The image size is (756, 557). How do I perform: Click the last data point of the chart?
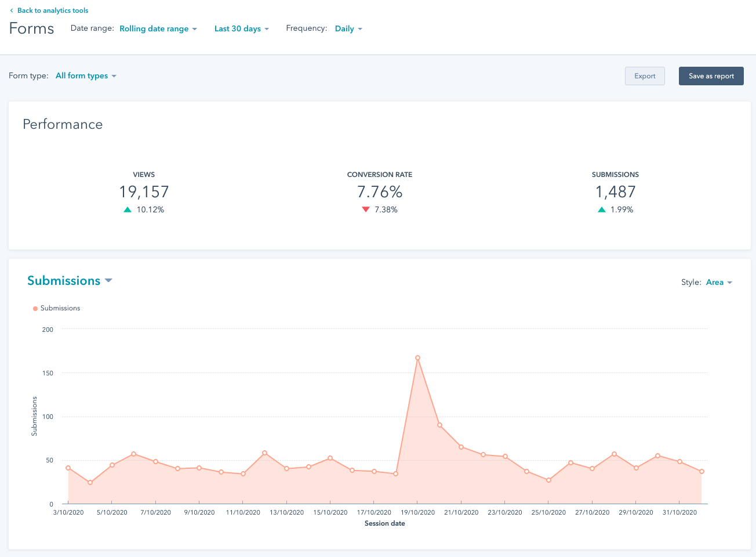point(702,472)
